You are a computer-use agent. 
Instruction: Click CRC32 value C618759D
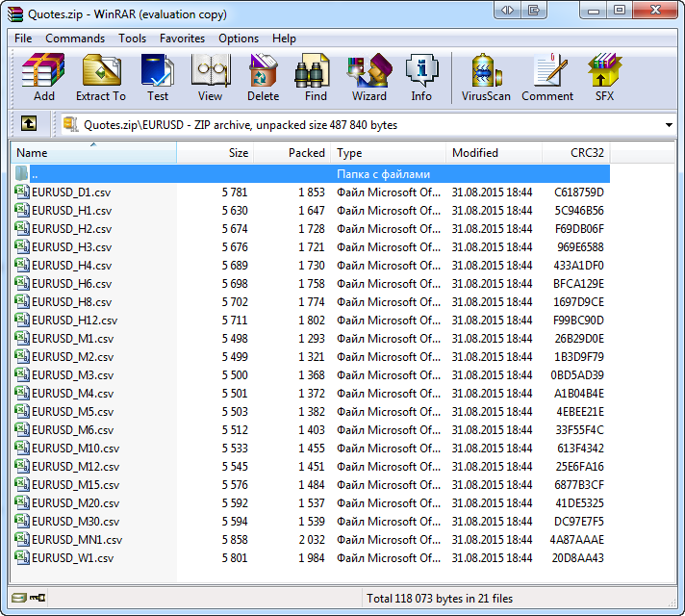[579, 192]
